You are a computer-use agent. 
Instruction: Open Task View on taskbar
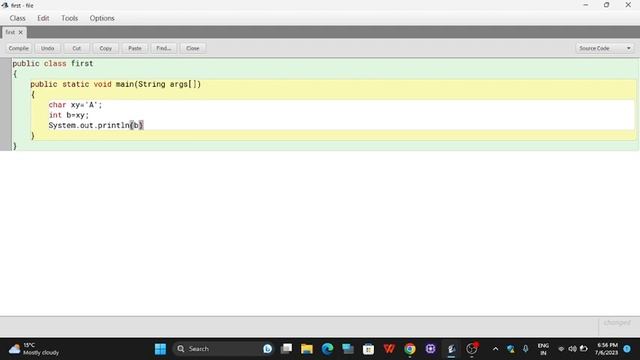(x=287, y=349)
